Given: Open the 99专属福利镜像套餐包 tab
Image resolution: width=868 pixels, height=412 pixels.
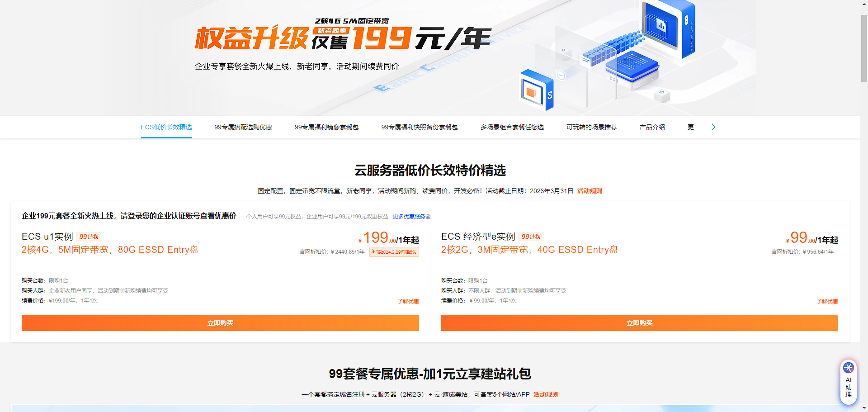Looking at the screenshot, I should [326, 127].
